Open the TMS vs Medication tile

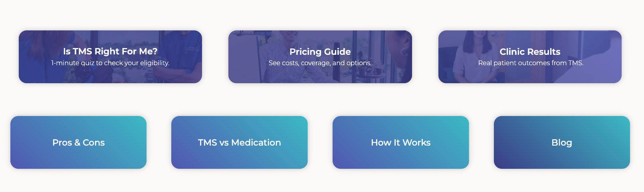(x=240, y=142)
